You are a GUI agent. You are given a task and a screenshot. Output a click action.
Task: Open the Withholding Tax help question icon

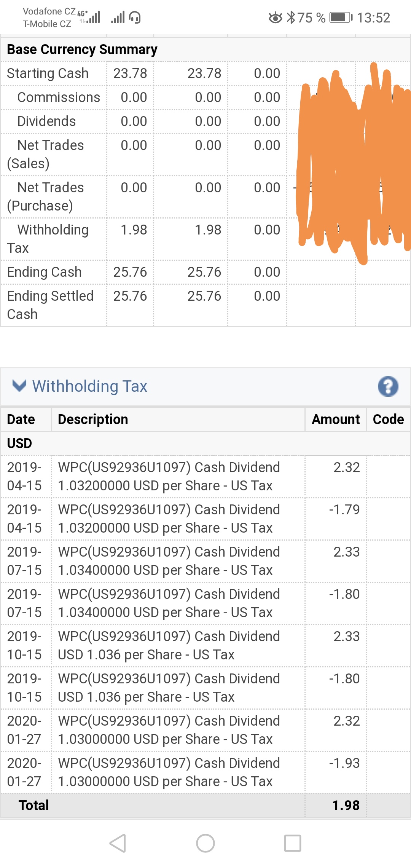point(388,386)
